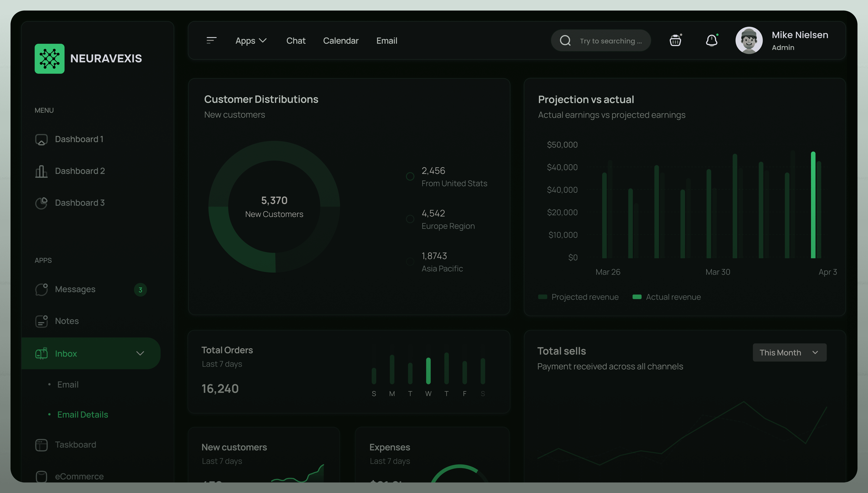Select the United States legend circle
Screen dimensions: 868x493
(x=410, y=176)
